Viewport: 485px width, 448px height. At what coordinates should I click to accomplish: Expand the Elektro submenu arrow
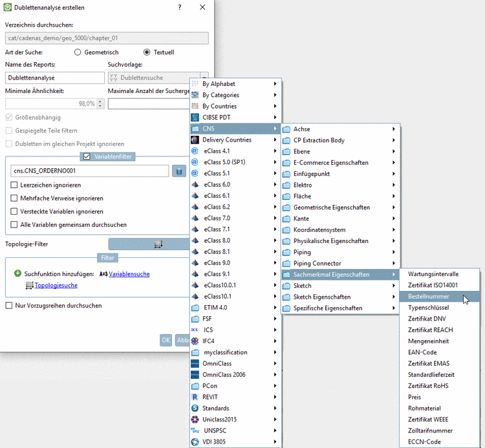point(394,185)
